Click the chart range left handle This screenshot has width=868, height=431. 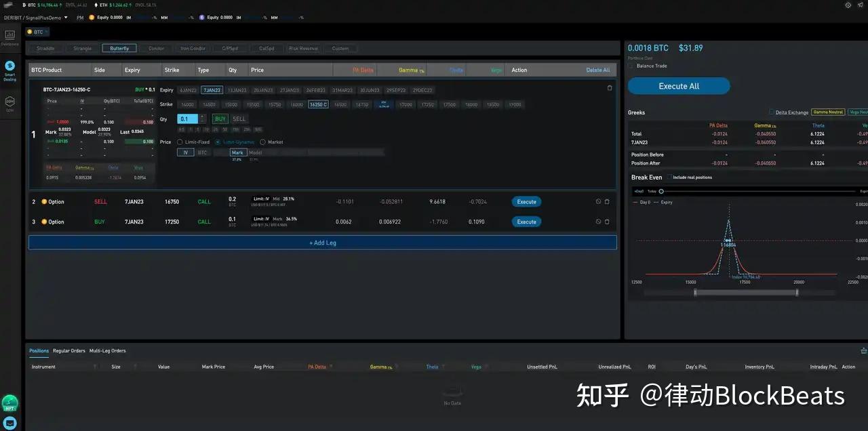click(x=695, y=293)
